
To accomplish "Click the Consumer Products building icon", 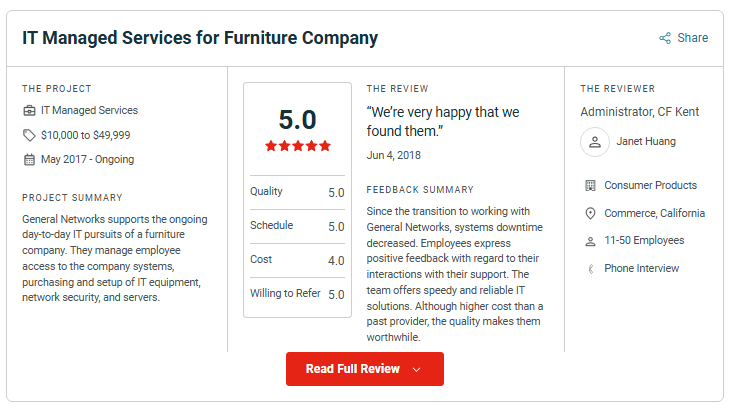I will [x=590, y=185].
